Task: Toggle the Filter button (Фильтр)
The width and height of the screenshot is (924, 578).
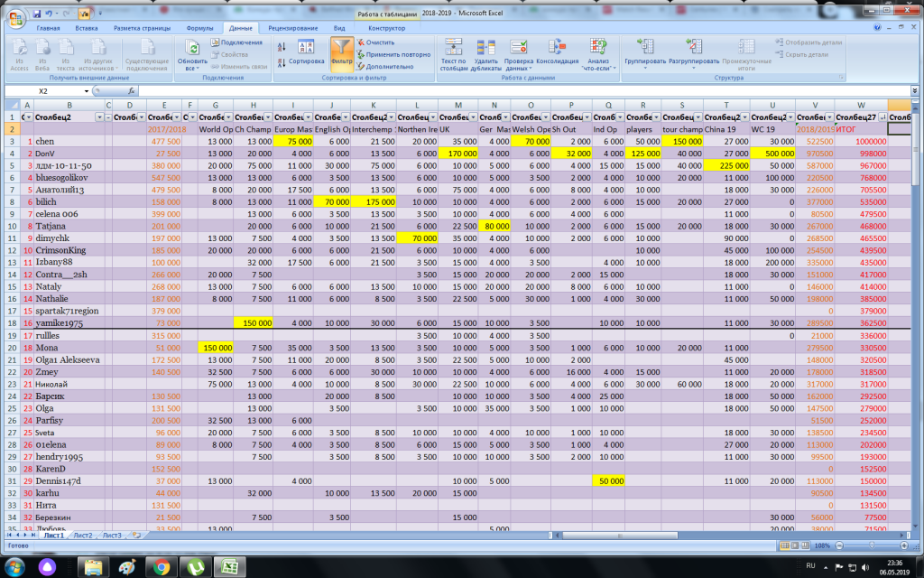Action: 341,52
